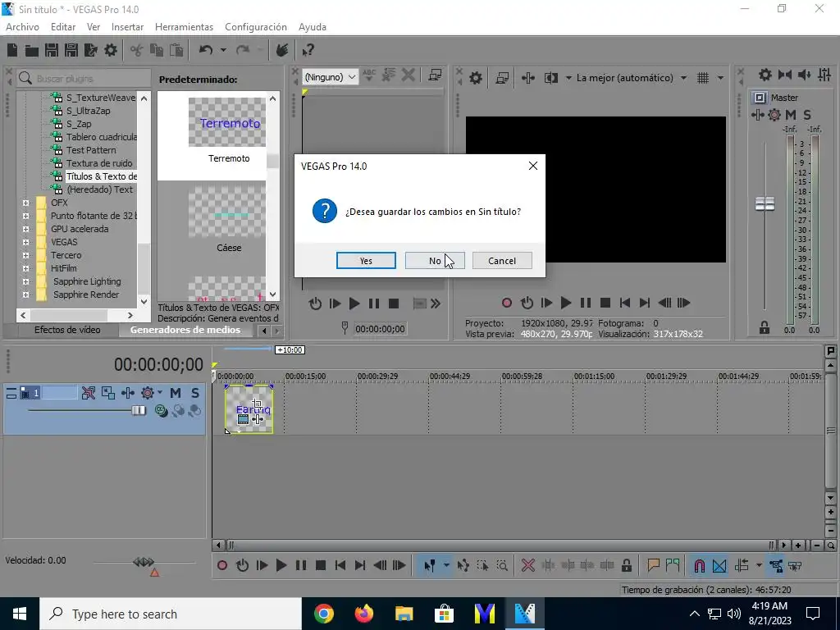Toggle preview overlays grid icon
840x630 pixels.
coord(703,78)
